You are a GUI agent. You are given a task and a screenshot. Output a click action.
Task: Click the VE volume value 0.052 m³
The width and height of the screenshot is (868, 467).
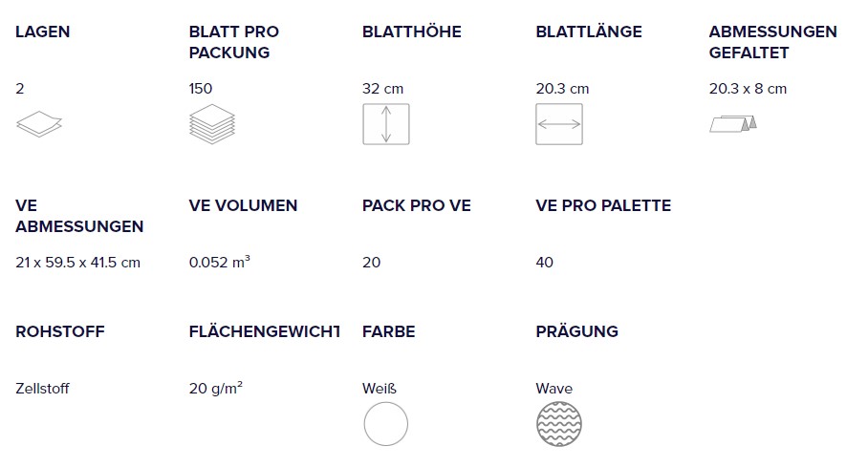click(219, 262)
